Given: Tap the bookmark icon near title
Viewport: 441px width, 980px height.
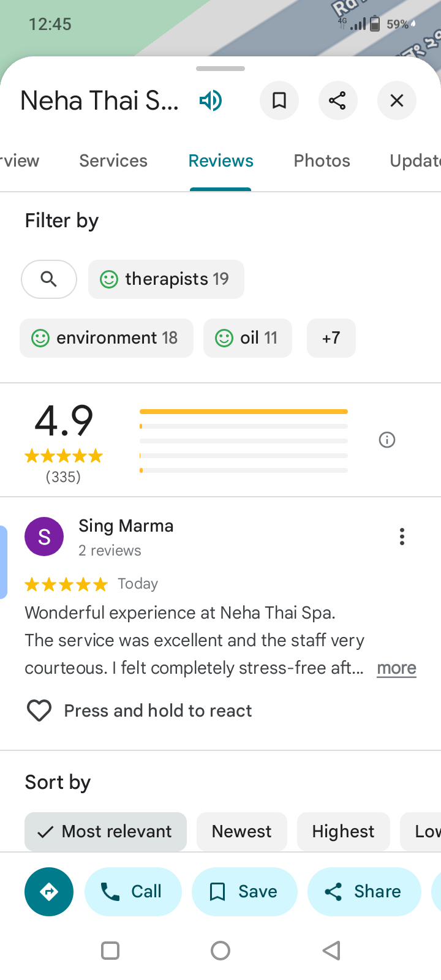Looking at the screenshot, I should click(x=279, y=100).
